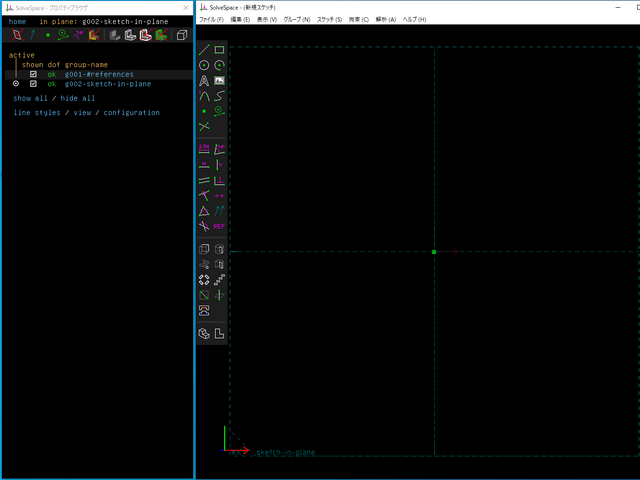Screen dimensions: 640x480
Task: Open the スケッチ (S) menu
Action: [x=331, y=20]
